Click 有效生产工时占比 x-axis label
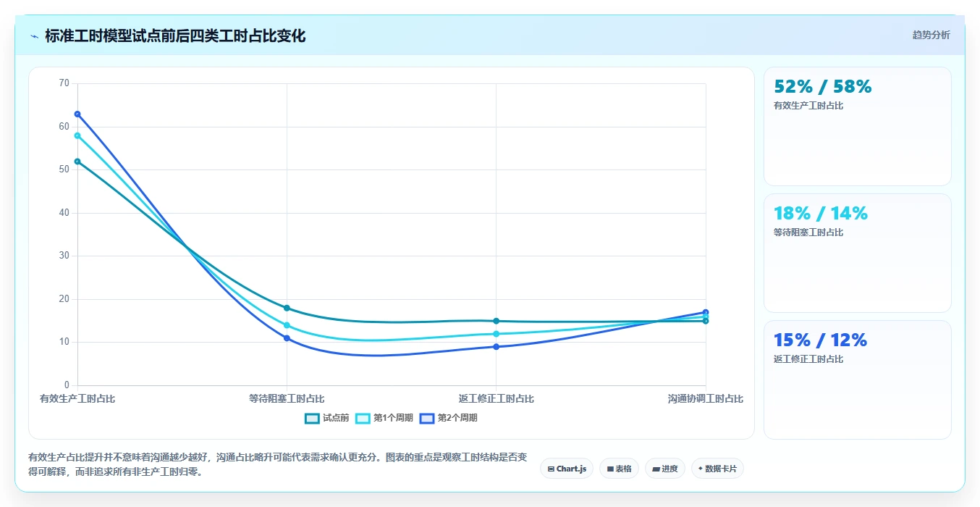The height and width of the screenshot is (507, 980). coord(77,398)
